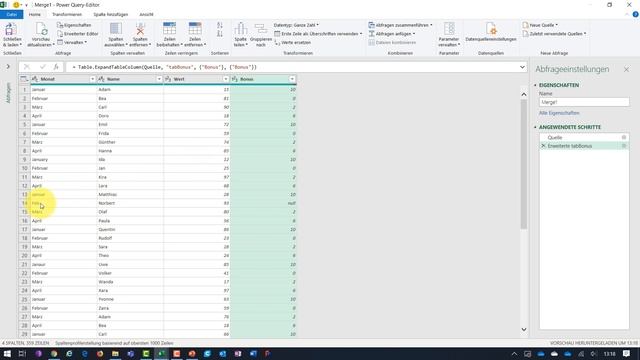Screen dimensions: 640x360
Task: Open Abfragen anfügen dropdown
Action: point(392,34)
